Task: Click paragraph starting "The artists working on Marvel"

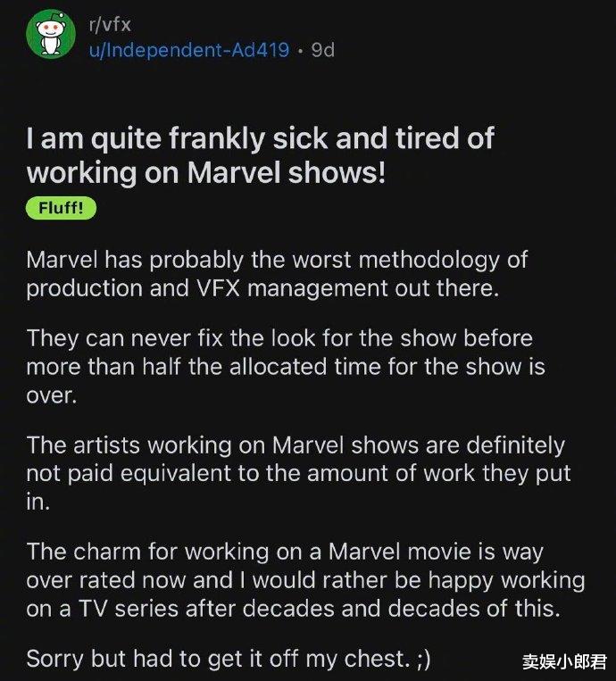Action: coord(298,473)
